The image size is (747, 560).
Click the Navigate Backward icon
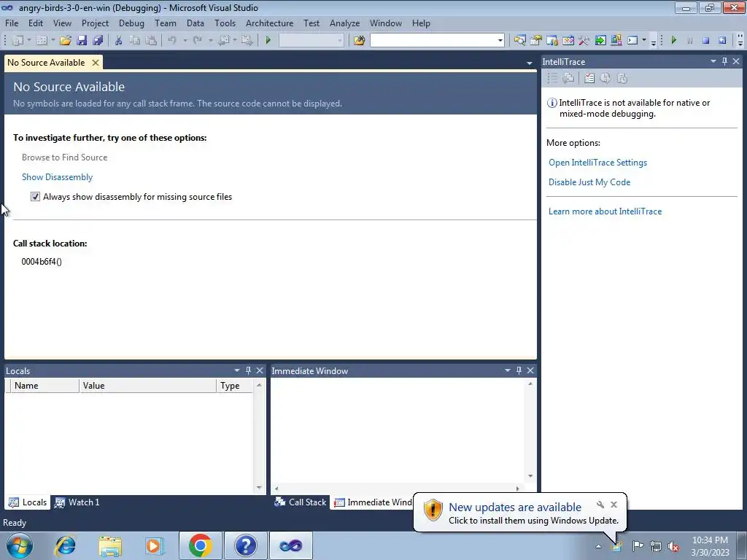pyautogui.click(x=223, y=41)
